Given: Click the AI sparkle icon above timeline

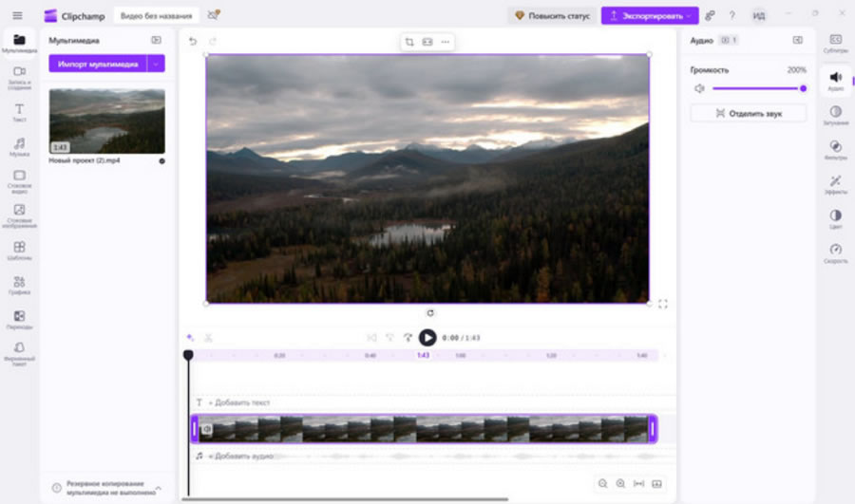Looking at the screenshot, I should [190, 338].
